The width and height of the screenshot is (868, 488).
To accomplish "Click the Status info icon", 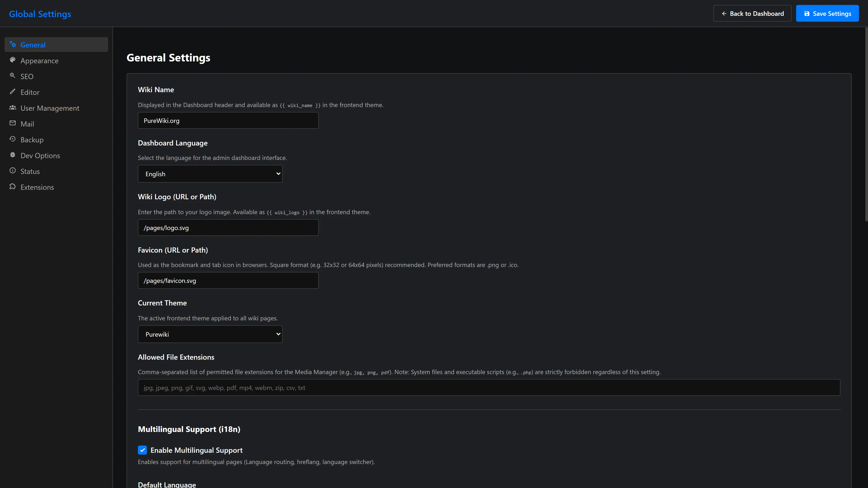I will tap(12, 171).
